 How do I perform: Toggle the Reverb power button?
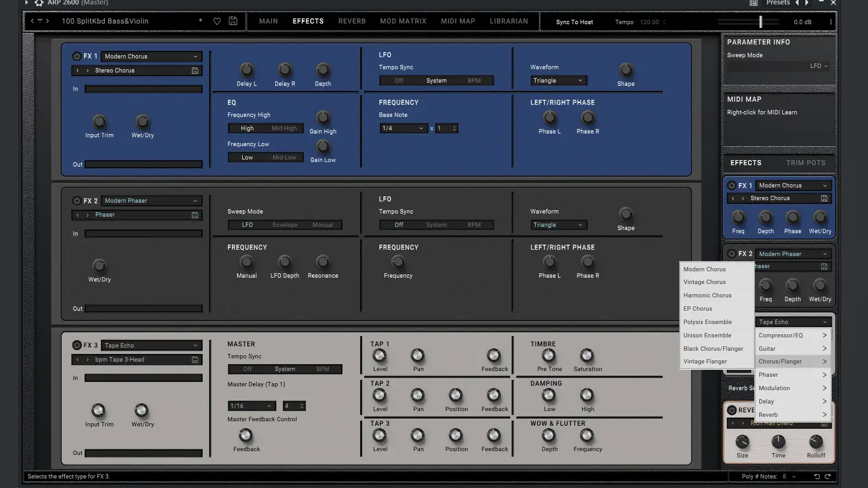pyautogui.click(x=731, y=410)
